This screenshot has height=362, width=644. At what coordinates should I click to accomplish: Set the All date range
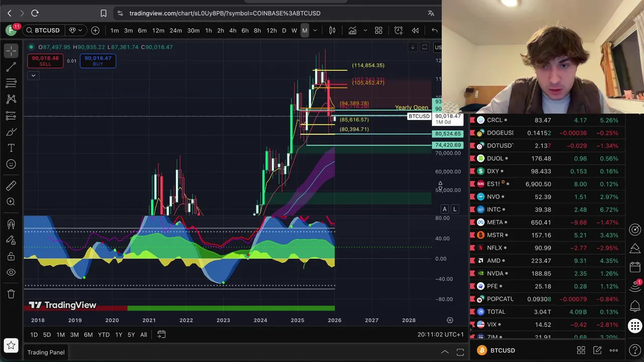(143, 335)
